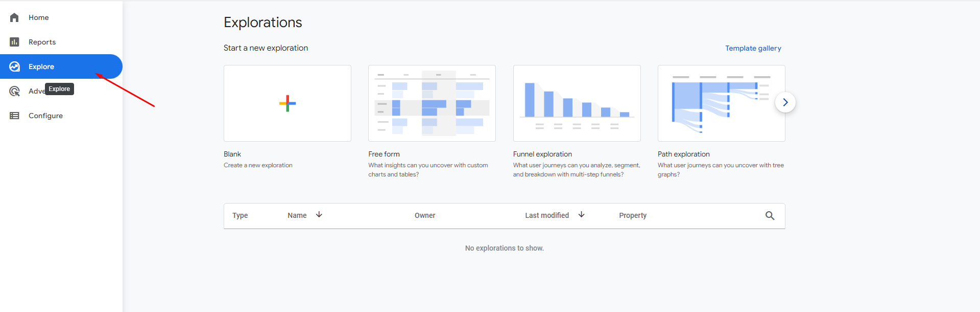Click Free form description about custom charts

[428, 170]
